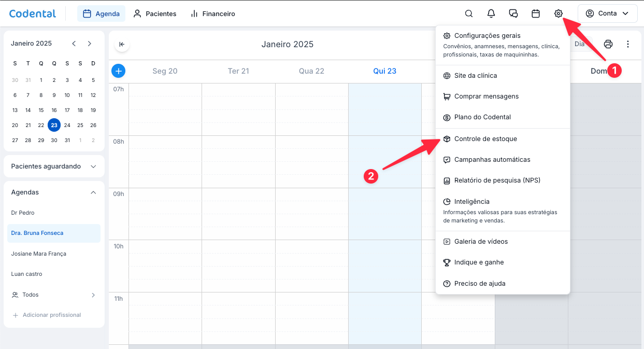Print the agenda with printer icon
644x349 pixels.
(608, 44)
